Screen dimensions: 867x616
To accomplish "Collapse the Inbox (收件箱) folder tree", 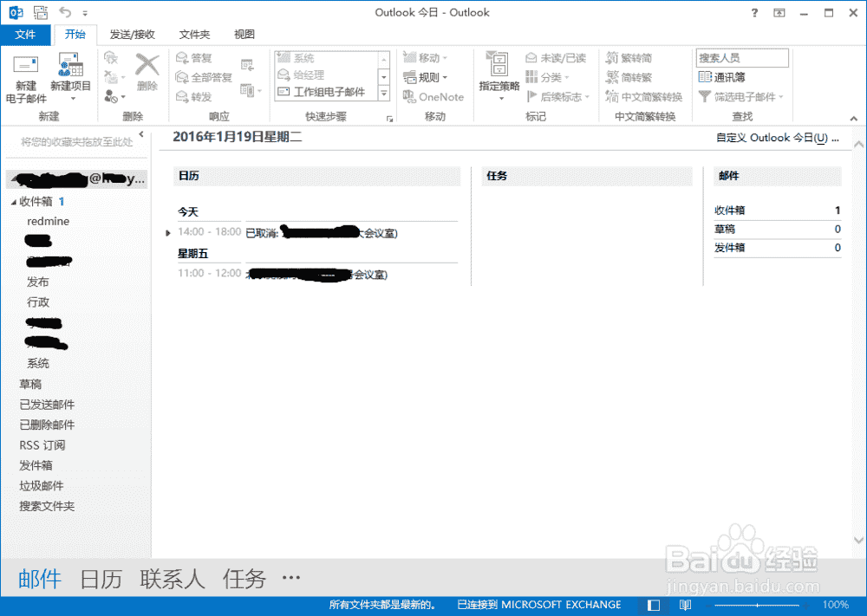I will 13,203.
